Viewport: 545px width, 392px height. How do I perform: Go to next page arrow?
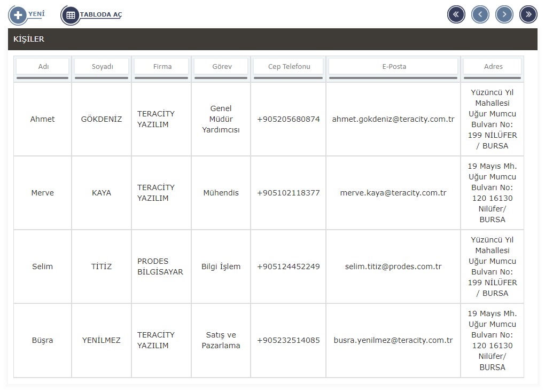[504, 14]
